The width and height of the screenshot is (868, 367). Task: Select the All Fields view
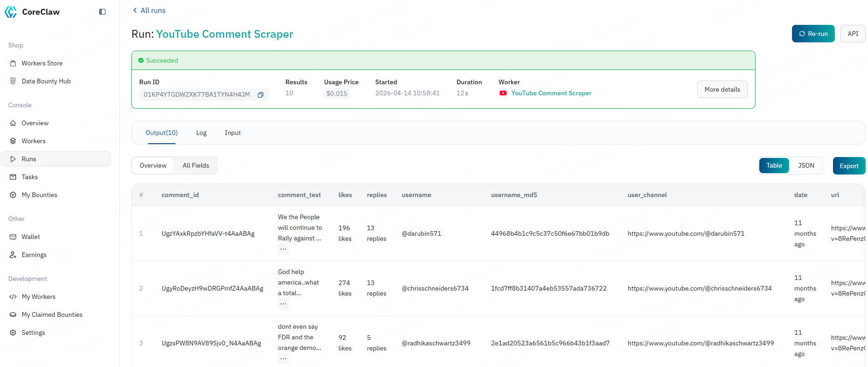click(x=195, y=166)
